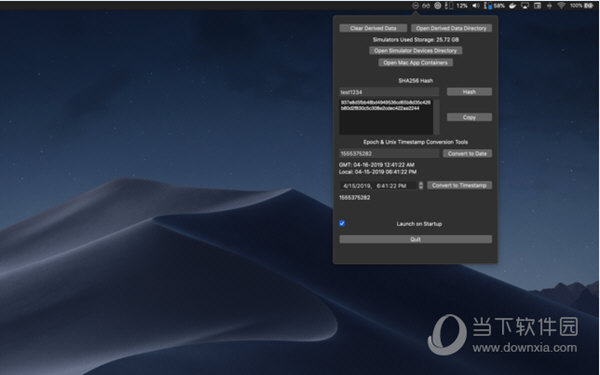Open Mac App Containers
Image resolution: width=600 pixels, height=375 pixels.
point(416,62)
